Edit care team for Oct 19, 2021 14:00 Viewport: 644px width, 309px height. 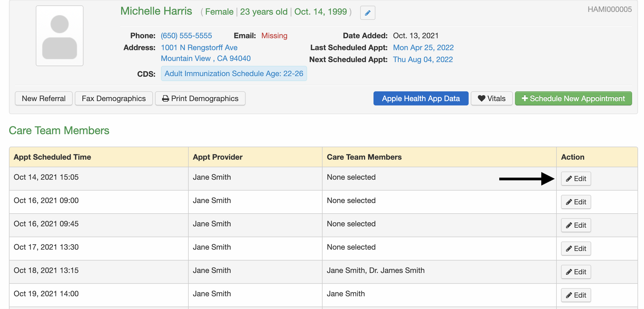(x=576, y=295)
